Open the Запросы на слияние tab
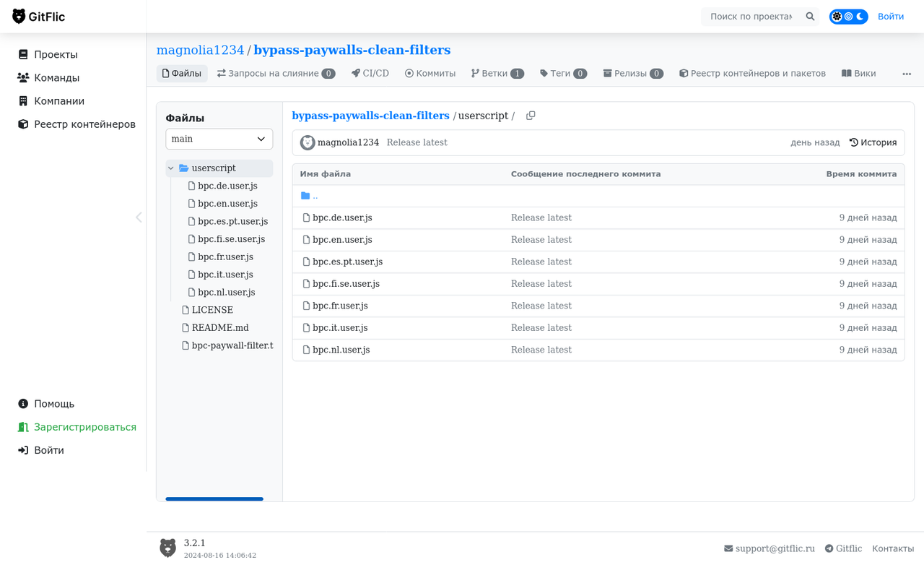The height and width of the screenshot is (565, 924). (x=276, y=74)
